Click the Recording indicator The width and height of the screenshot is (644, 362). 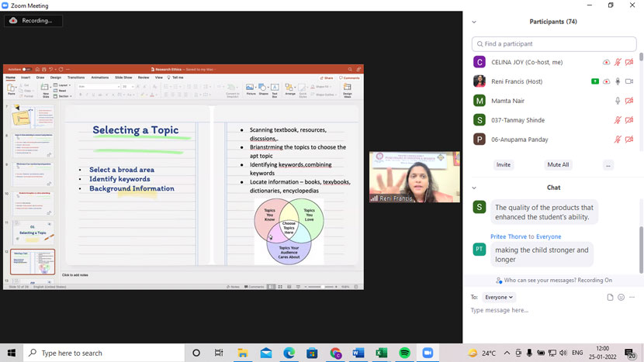(x=33, y=21)
